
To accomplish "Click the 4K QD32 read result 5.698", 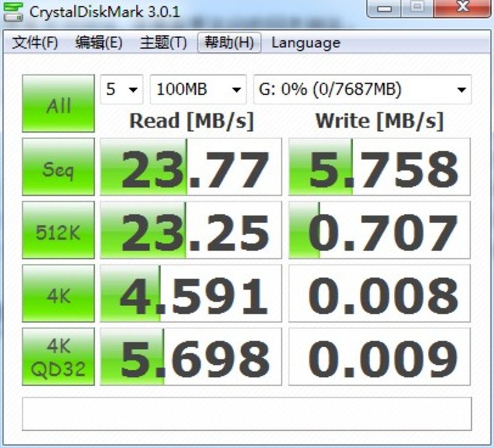I will tap(191, 357).
